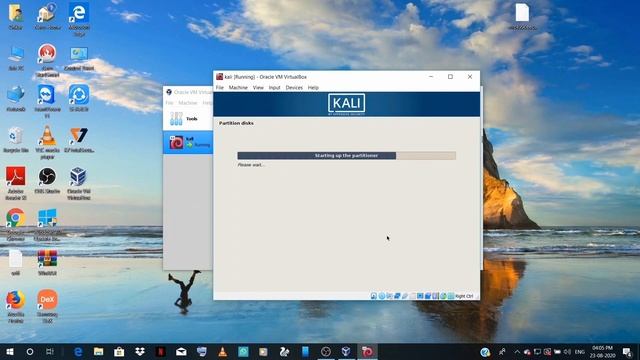Open Mail from the taskbar
The height and width of the screenshot is (360, 640).
point(181,351)
